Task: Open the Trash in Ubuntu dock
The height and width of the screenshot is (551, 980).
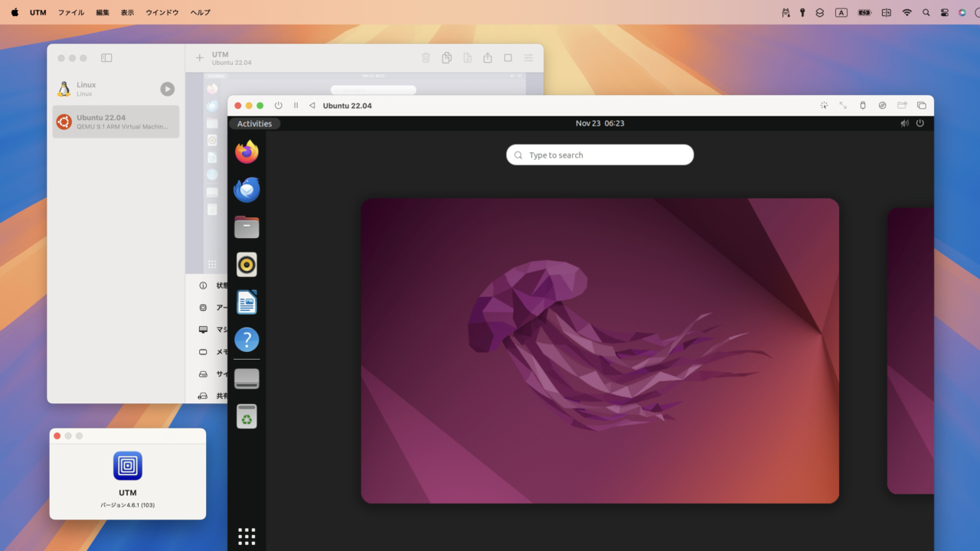Action: pos(247,416)
